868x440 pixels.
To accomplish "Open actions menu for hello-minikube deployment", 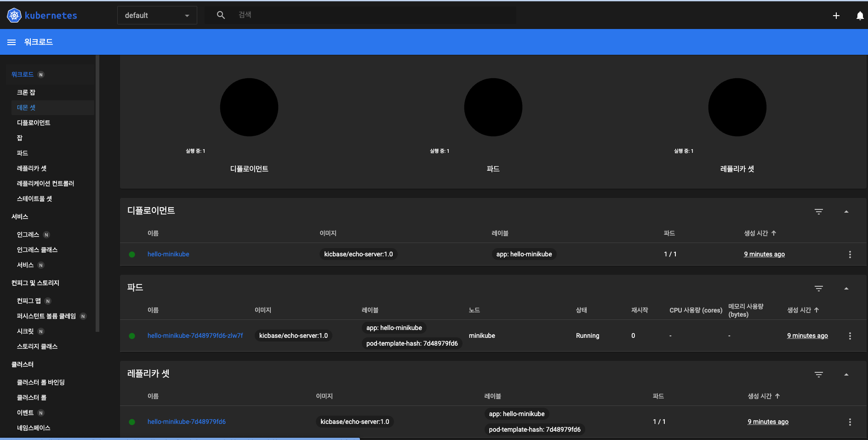I will pos(850,255).
